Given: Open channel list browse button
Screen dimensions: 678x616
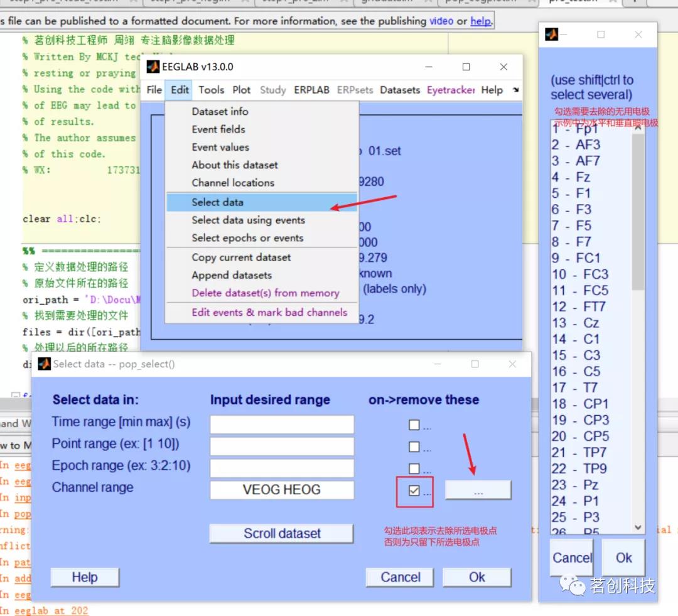Looking at the screenshot, I should (x=478, y=490).
